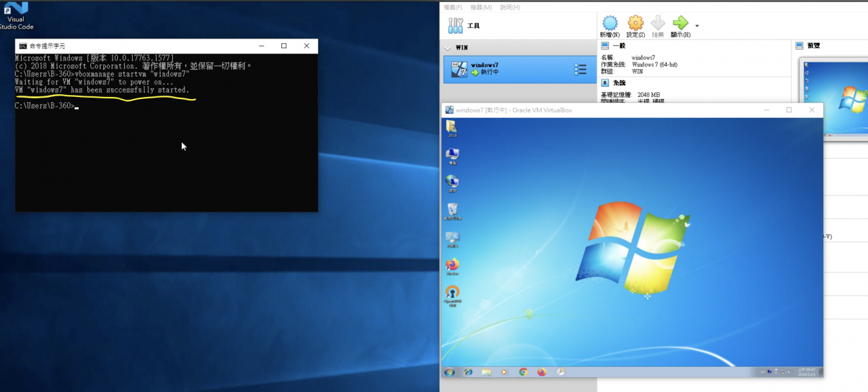Click the Command Prompt title bar icon
This screenshot has width=868, height=392.
point(23,46)
